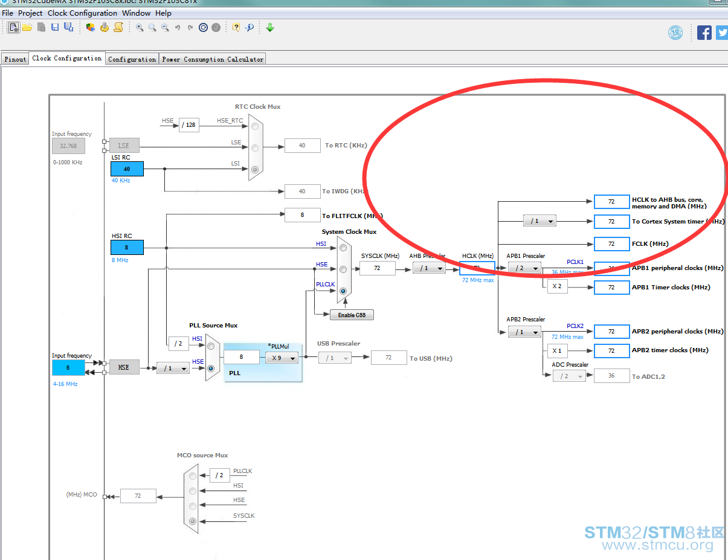Viewport: 728px width, 560px height.
Task: Open the APB1 Prescaler dropdown
Action: click(524, 268)
